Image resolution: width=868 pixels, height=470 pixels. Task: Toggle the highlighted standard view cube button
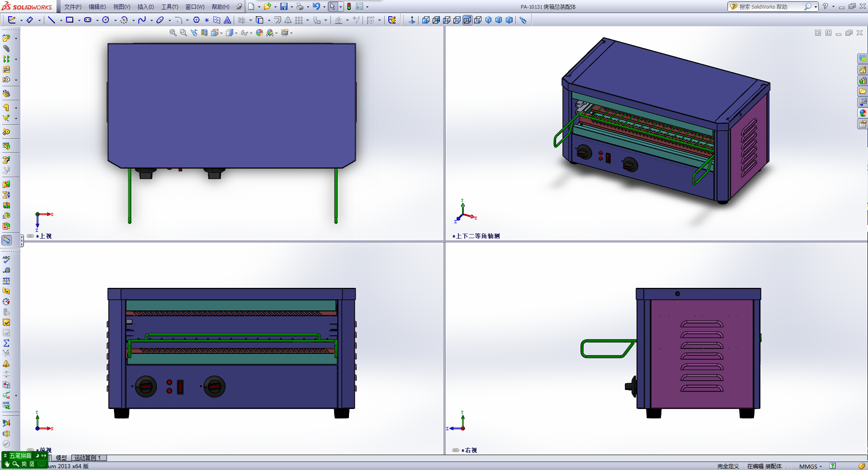click(x=467, y=20)
